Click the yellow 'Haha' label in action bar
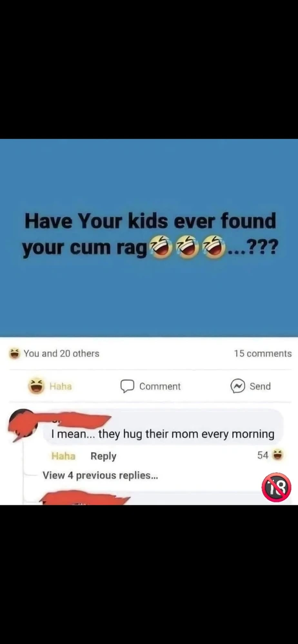 [61, 386]
